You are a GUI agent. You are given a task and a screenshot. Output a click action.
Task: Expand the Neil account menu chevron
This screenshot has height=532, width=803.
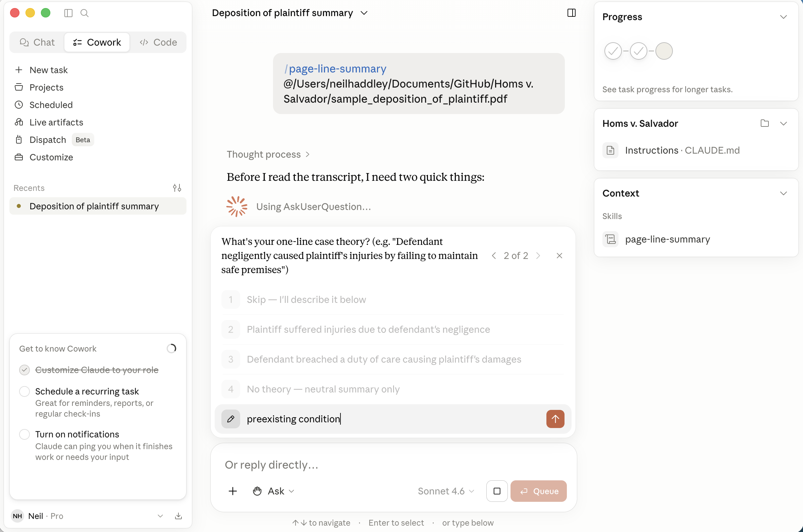[160, 516]
